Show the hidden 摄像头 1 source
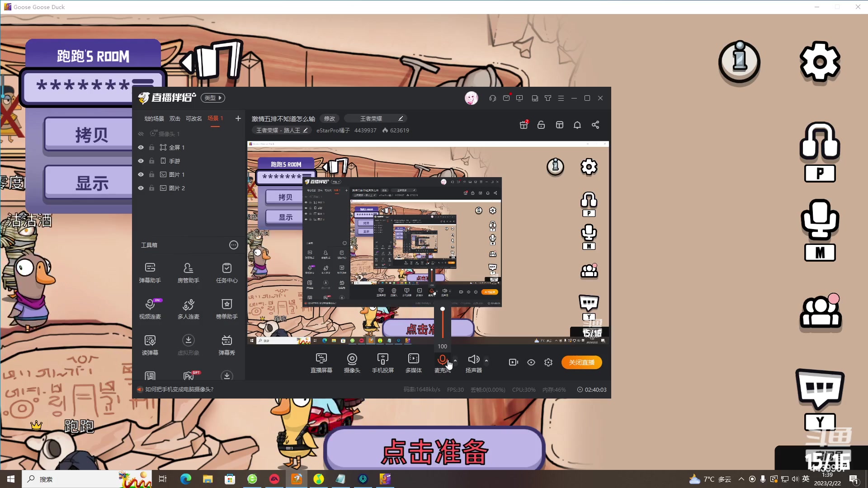Image resolution: width=868 pixels, height=488 pixels. (141, 134)
